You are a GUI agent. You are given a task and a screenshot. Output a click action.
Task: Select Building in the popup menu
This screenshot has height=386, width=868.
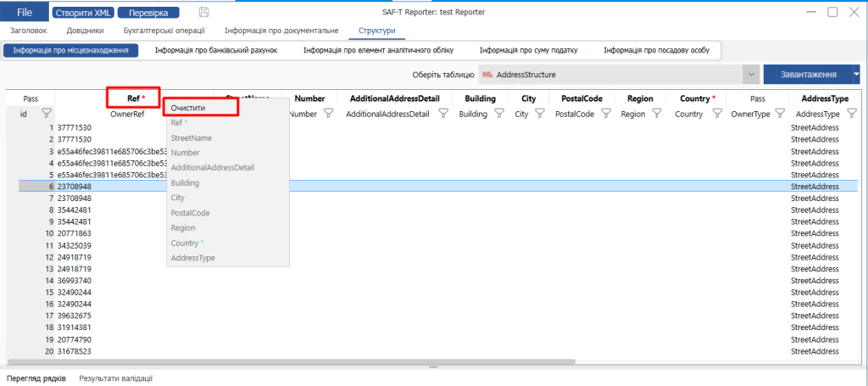pos(185,182)
